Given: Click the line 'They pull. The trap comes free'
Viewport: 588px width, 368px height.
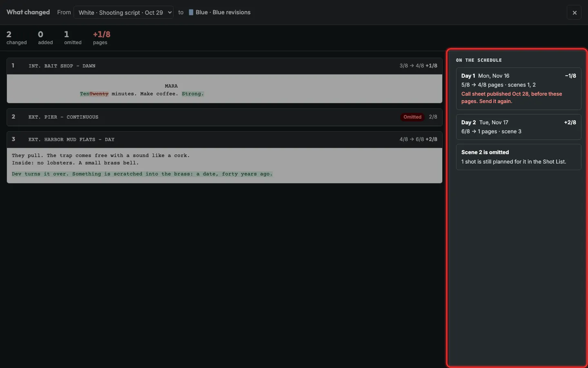Looking at the screenshot, I should (x=101, y=155).
